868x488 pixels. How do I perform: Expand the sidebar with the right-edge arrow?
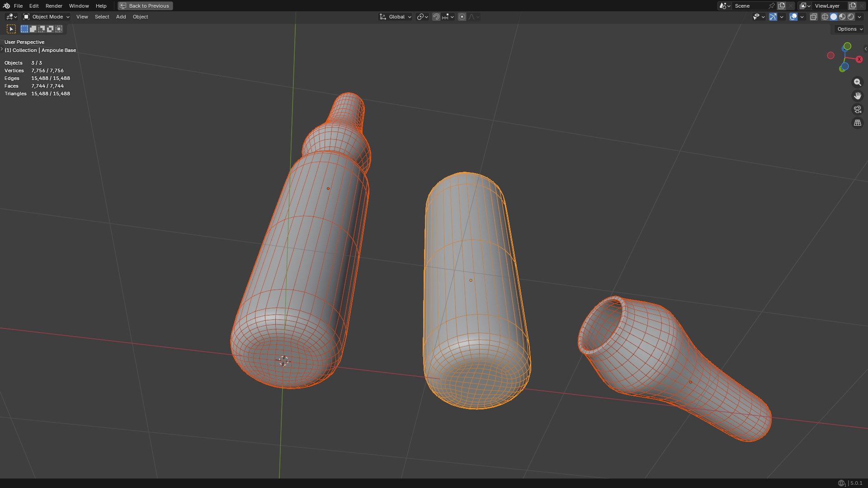865,49
